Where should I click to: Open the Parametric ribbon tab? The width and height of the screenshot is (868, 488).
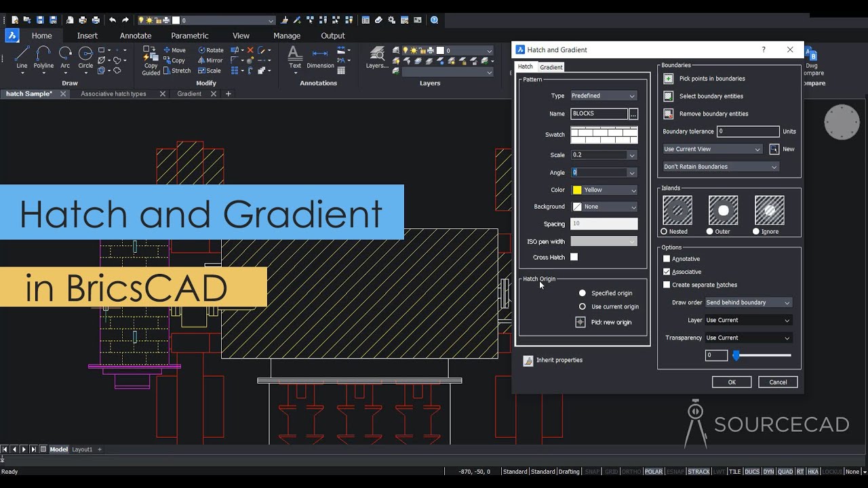coord(190,36)
